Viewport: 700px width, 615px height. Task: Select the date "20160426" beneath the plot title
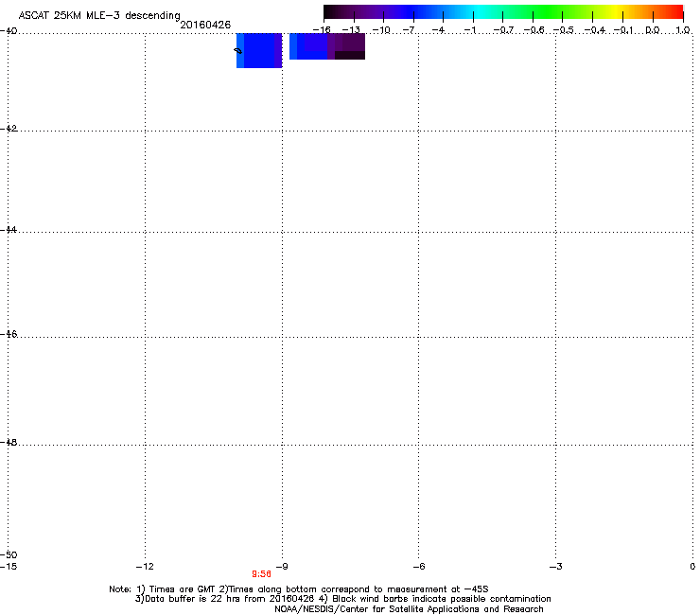[205, 25]
